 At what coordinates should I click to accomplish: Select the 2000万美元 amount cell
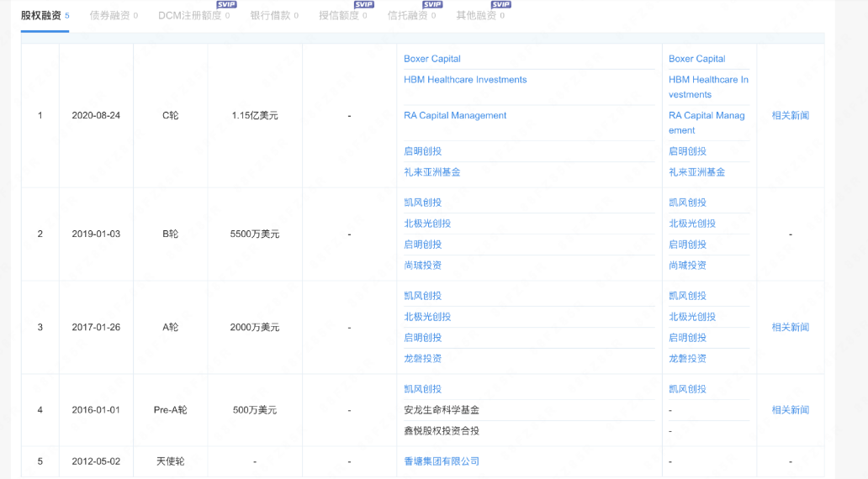[x=255, y=328]
